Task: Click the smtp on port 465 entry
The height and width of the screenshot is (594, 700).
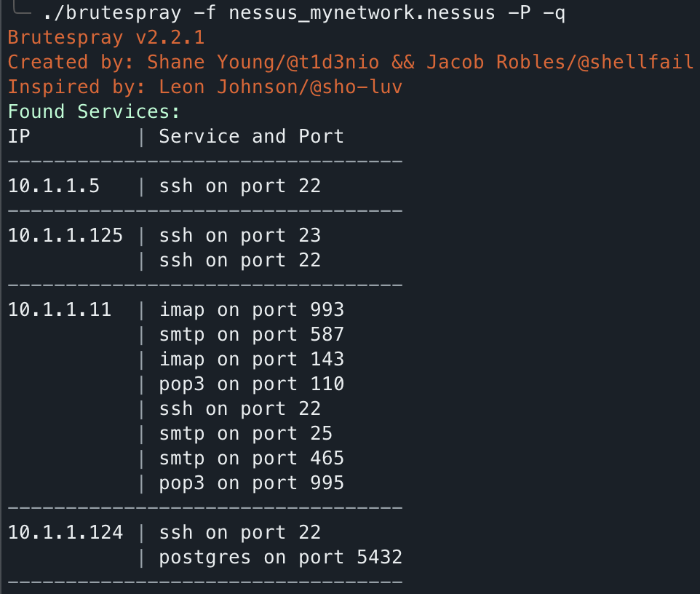Action: click(x=252, y=458)
